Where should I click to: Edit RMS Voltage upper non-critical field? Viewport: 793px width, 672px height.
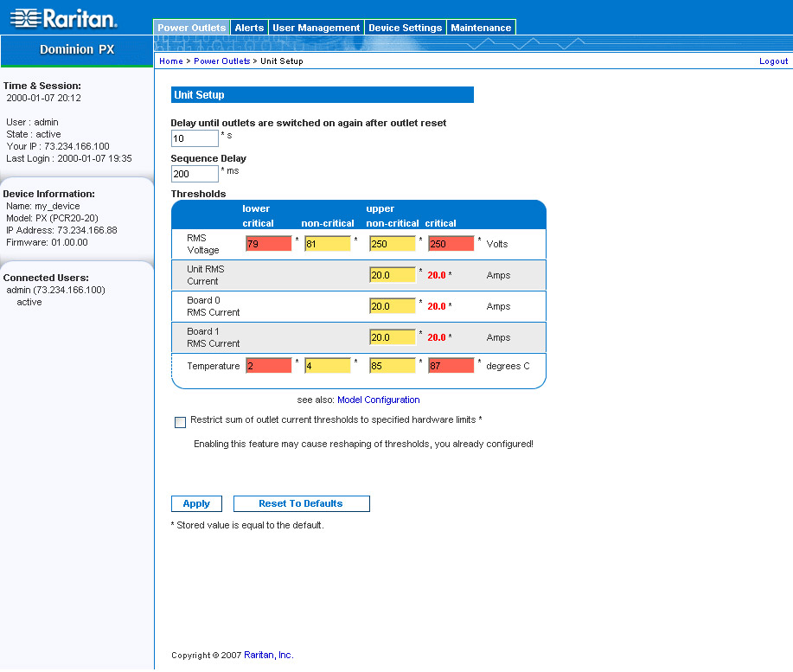393,244
